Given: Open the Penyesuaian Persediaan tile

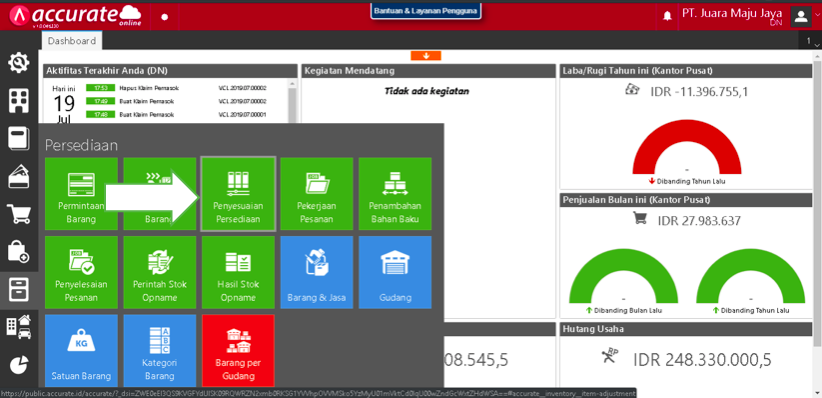Looking at the screenshot, I should (238, 193).
